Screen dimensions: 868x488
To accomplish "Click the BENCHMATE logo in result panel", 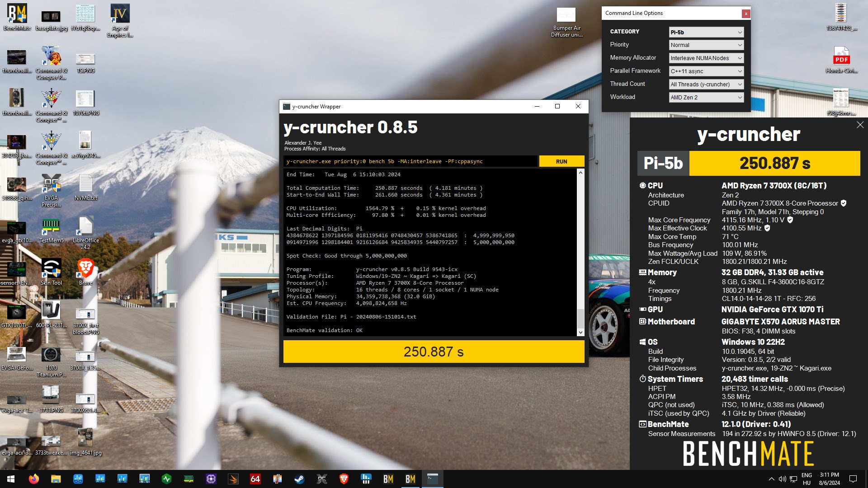I will (748, 454).
